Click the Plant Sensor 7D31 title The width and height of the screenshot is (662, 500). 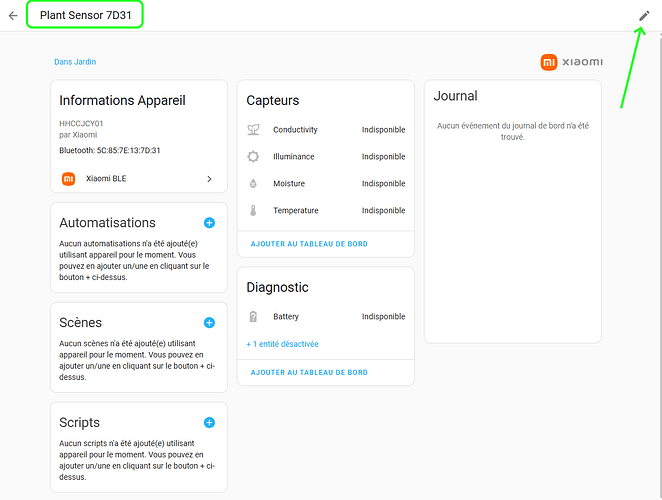(86, 16)
